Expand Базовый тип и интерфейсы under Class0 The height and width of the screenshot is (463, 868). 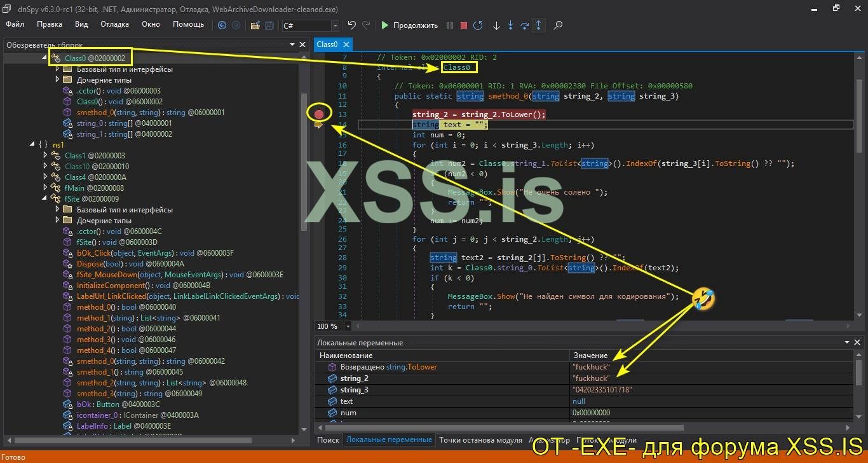[57, 69]
